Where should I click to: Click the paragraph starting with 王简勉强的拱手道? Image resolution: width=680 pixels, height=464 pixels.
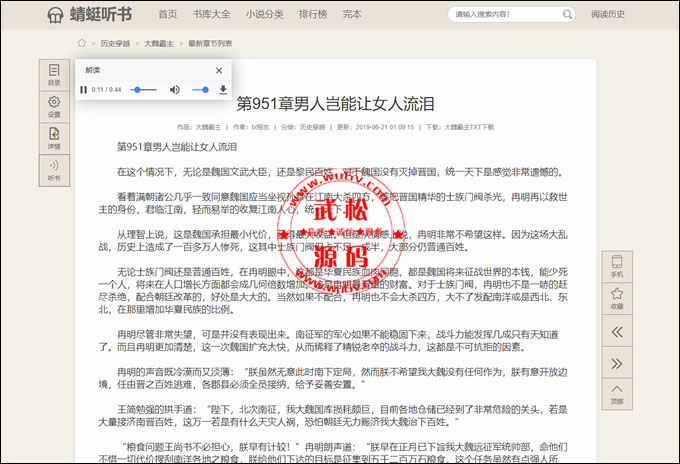(x=333, y=416)
